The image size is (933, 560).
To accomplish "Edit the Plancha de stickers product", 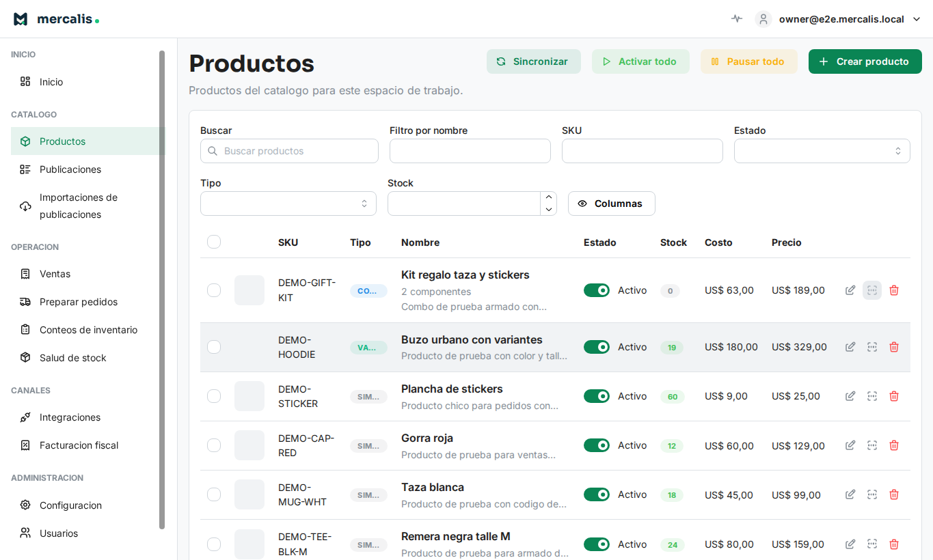I will click(850, 396).
